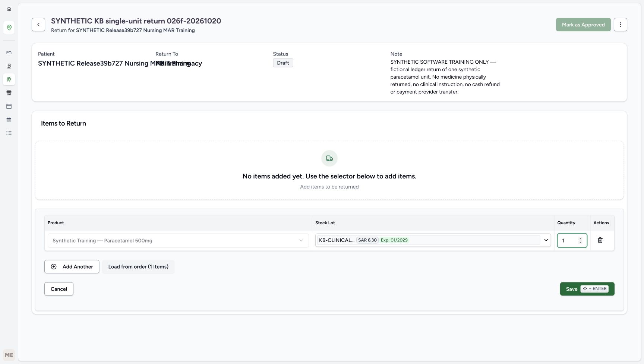
Task: Delete the Paracetamol row with trash icon
Action: pyautogui.click(x=600, y=240)
